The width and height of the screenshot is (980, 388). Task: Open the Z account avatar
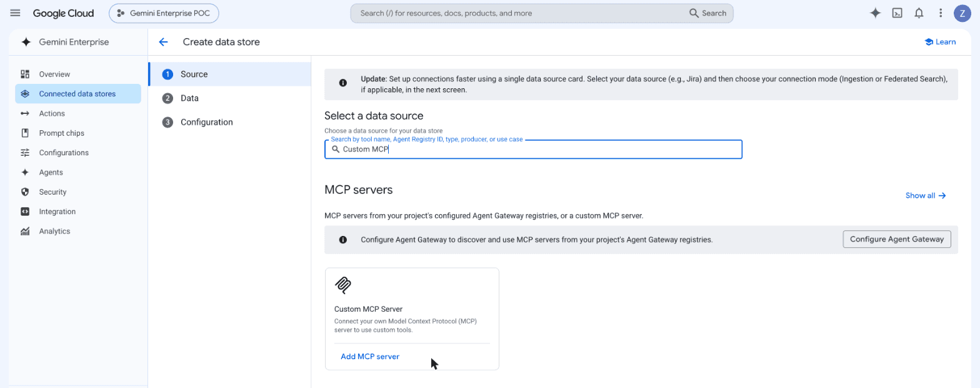[x=962, y=13]
